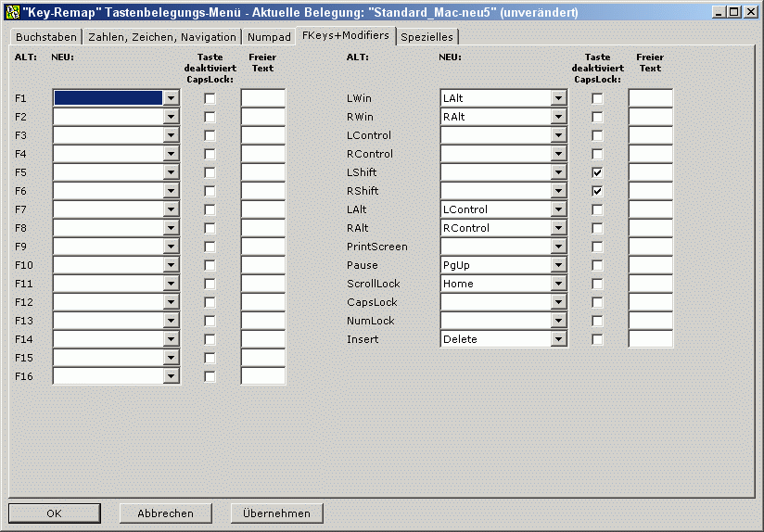Click the Key-Remap title bar app icon
The image size is (764, 532).
(13, 12)
